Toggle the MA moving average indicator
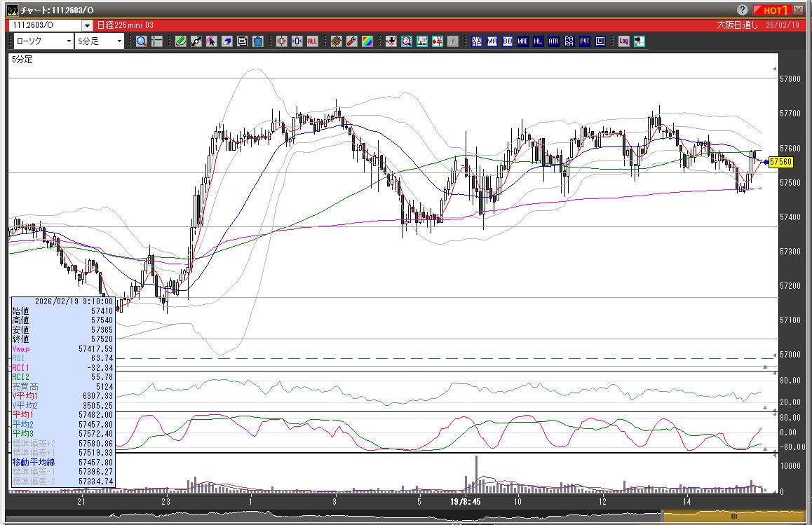 (x=492, y=41)
